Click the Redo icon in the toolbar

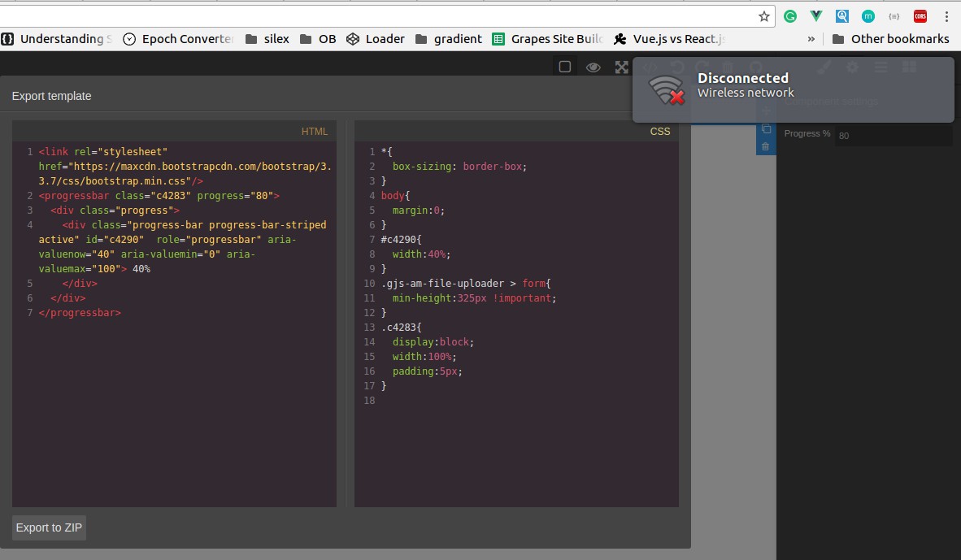(702, 67)
